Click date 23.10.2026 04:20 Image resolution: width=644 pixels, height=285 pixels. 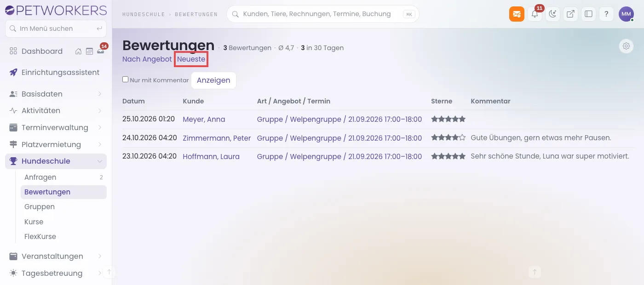[149, 156]
